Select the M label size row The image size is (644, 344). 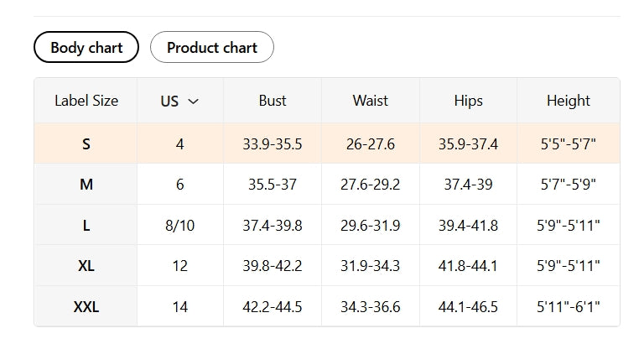tap(86, 185)
